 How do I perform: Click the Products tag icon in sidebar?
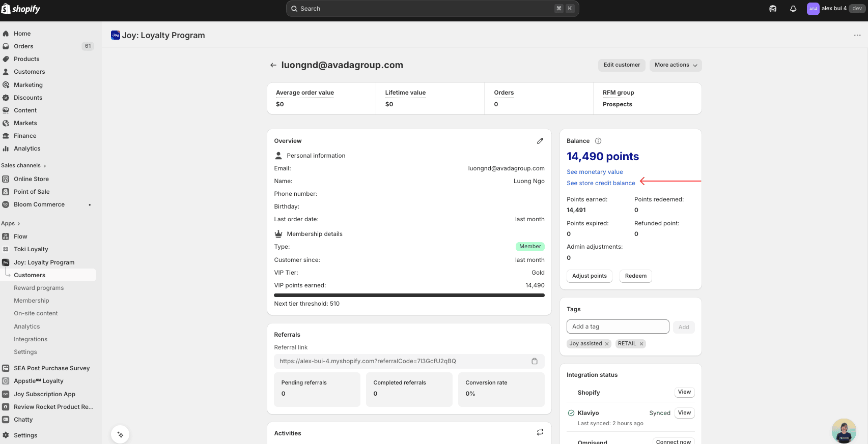6,59
